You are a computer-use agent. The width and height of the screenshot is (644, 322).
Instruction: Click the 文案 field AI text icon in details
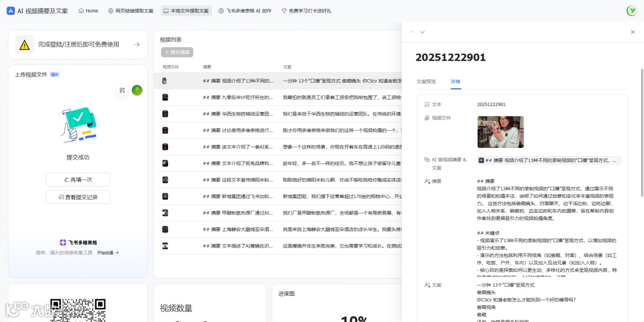(x=427, y=285)
